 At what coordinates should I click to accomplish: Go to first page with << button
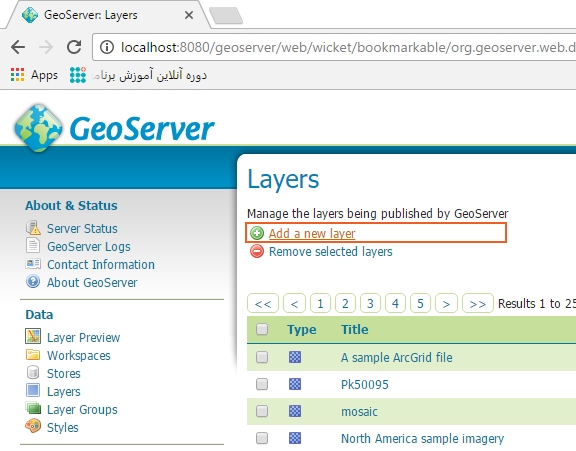click(x=263, y=303)
